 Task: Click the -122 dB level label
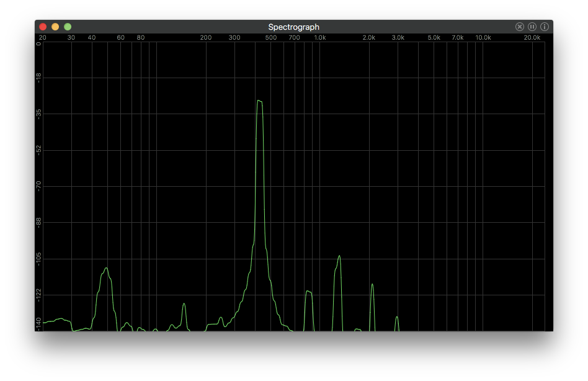[x=38, y=295]
